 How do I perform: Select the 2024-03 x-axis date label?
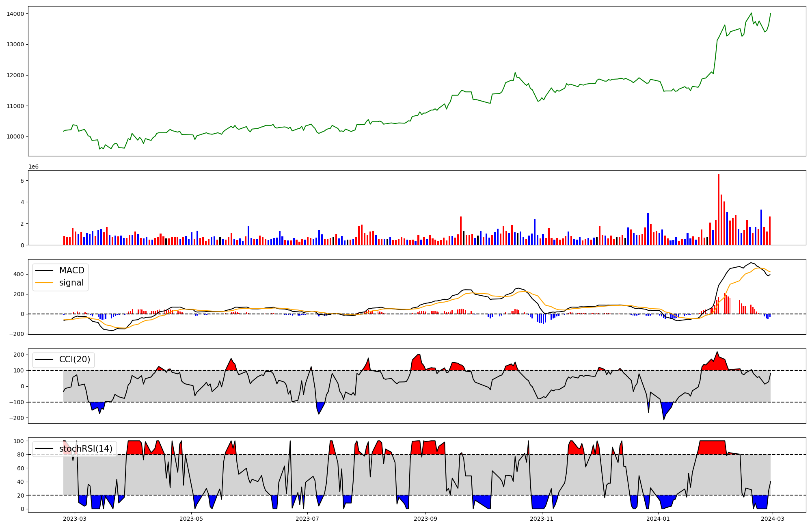point(772,519)
